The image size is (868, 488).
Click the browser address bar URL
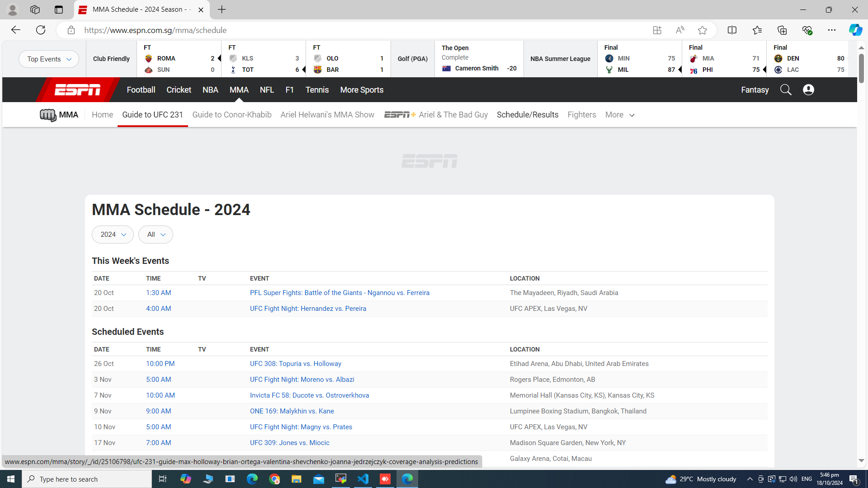[156, 30]
